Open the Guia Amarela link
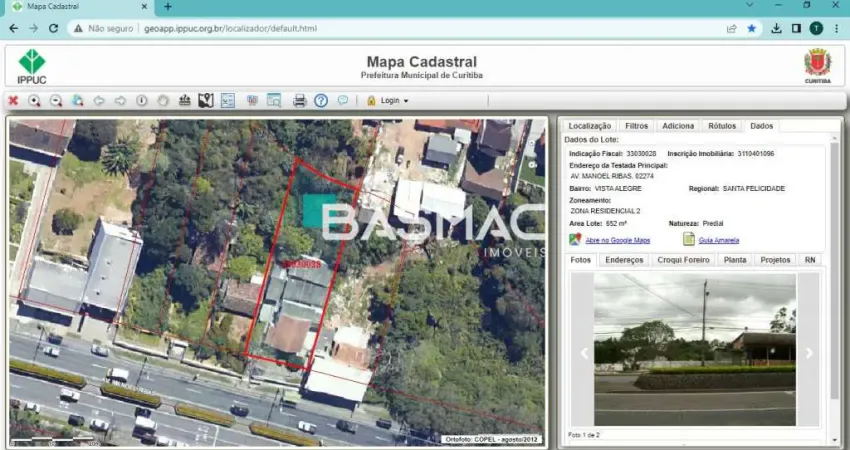 [x=718, y=240]
